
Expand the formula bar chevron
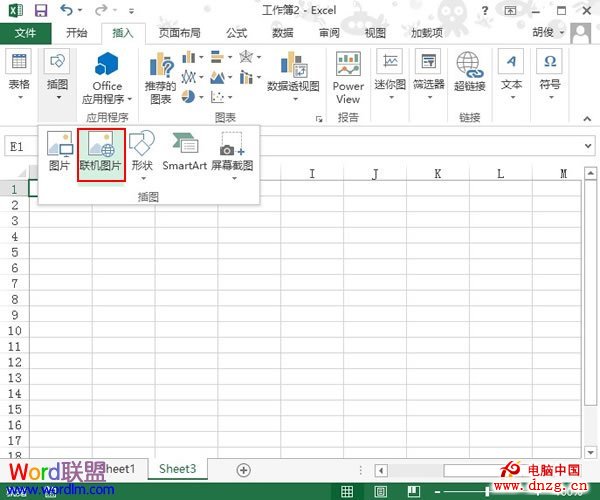588,146
